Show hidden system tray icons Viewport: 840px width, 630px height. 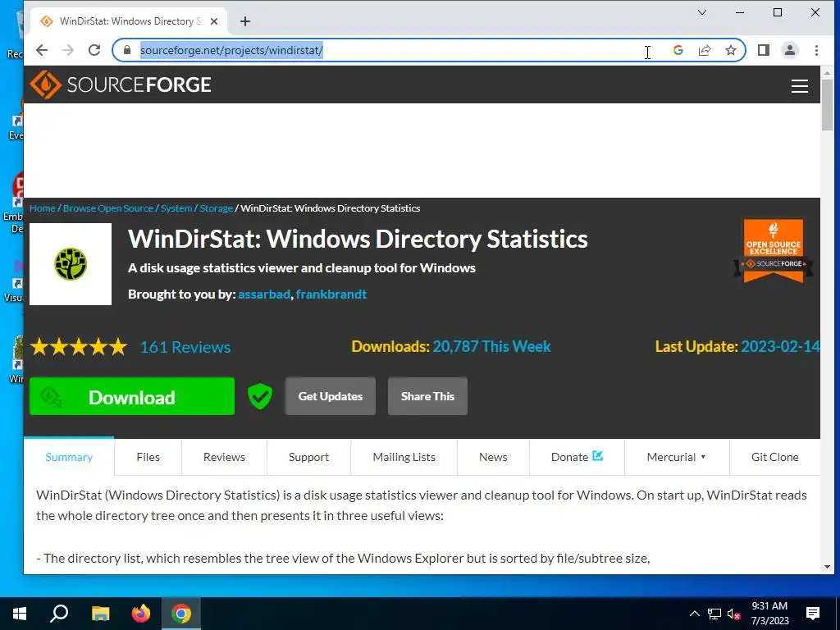tap(694, 614)
